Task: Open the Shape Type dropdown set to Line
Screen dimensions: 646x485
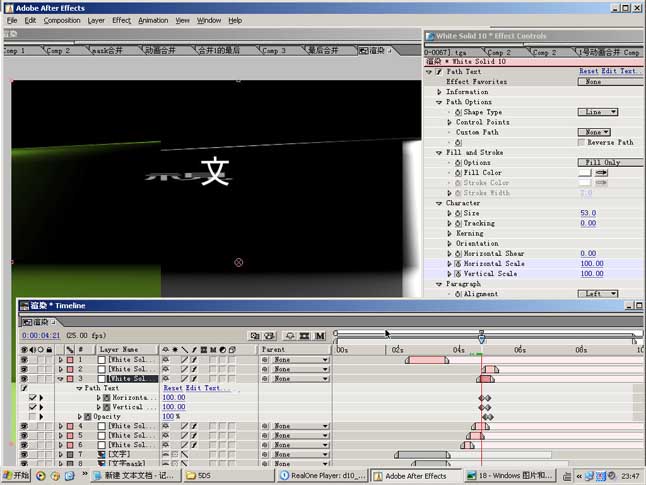Action: (x=598, y=112)
